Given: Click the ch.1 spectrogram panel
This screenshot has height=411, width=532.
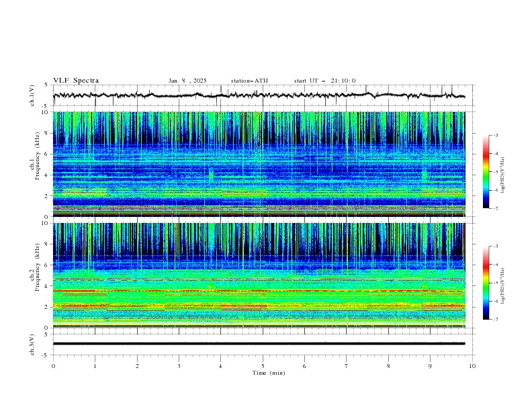Looking at the screenshot, I should coord(259,164).
